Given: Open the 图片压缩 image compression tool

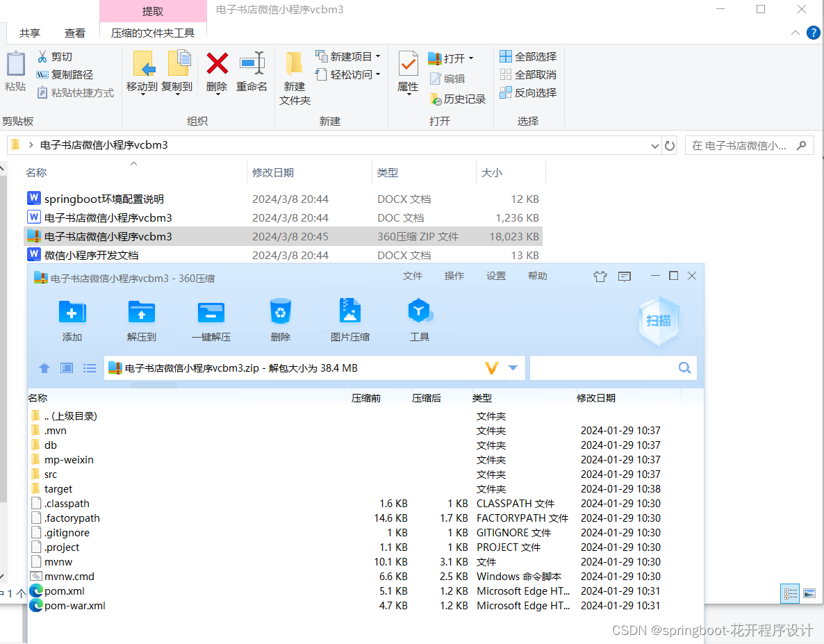Looking at the screenshot, I should click(x=349, y=320).
